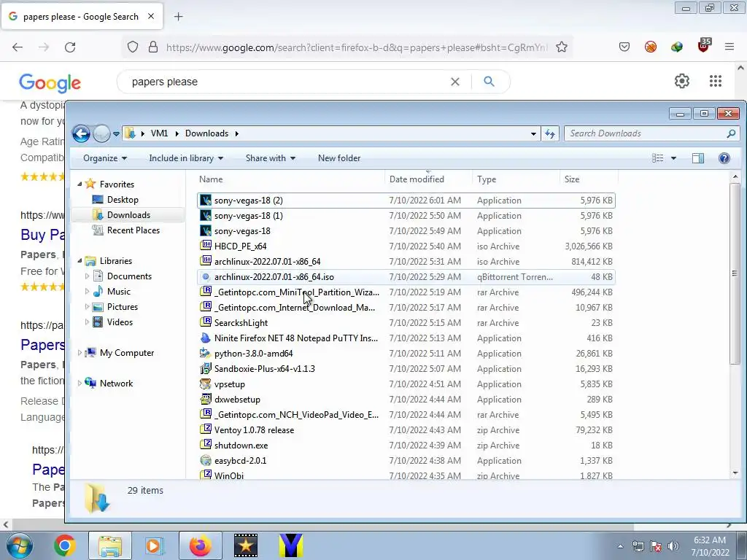Select the easybcd-2.0.1 file icon

tap(205, 461)
